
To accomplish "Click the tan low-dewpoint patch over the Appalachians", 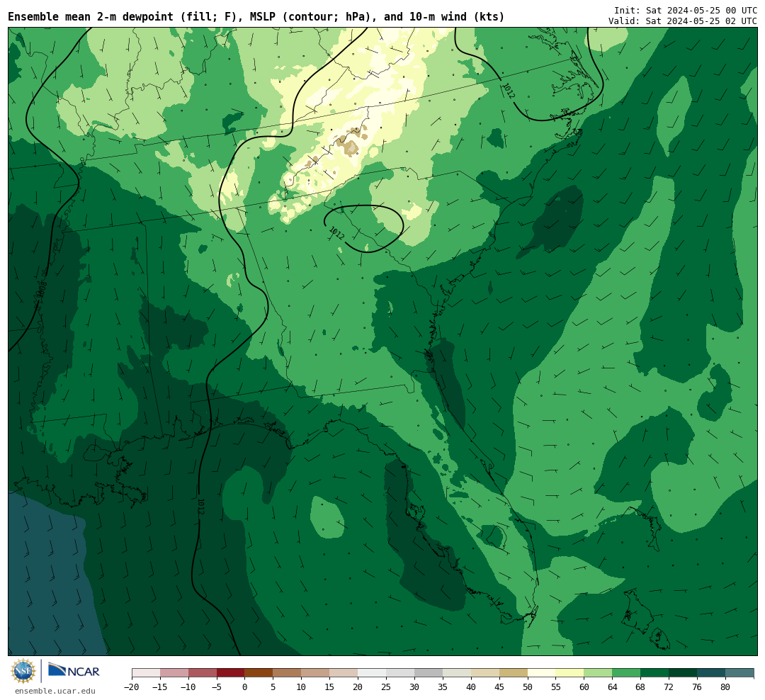I will click(349, 147).
